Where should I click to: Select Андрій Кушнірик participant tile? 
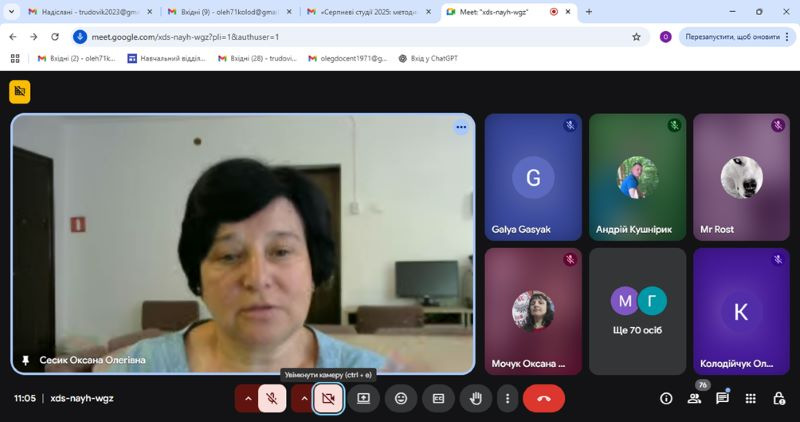[x=638, y=177]
